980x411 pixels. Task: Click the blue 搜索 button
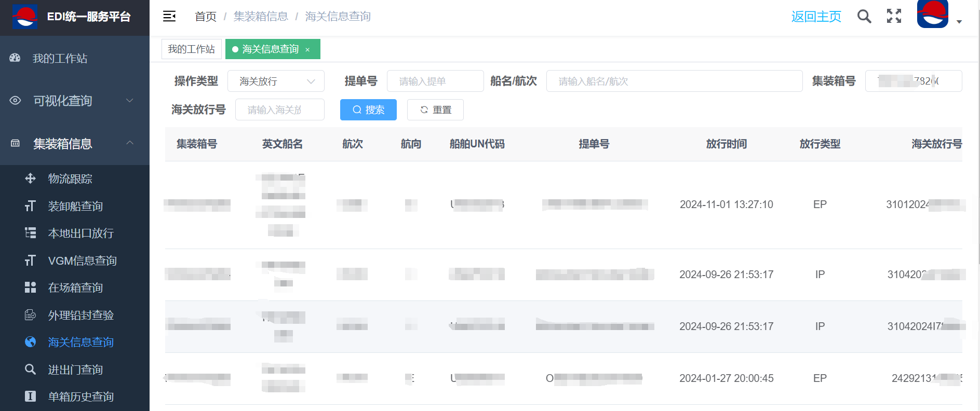pyautogui.click(x=368, y=110)
